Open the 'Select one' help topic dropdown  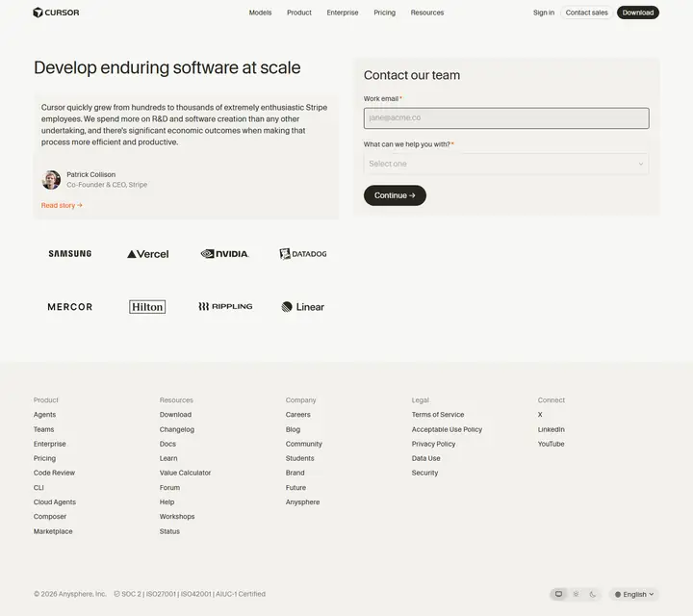(x=506, y=164)
